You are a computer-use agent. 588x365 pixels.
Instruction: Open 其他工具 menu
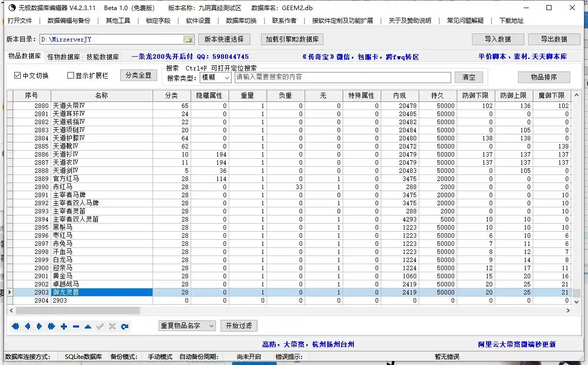tap(118, 21)
